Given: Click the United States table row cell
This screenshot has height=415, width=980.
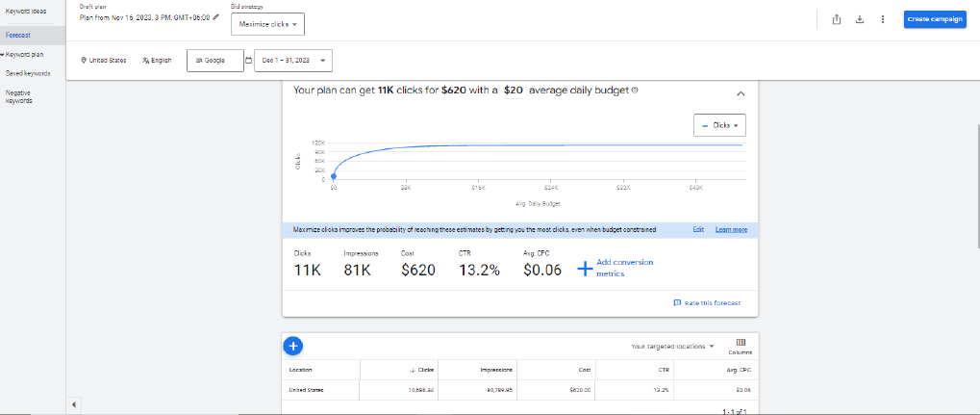Looking at the screenshot, I should pos(306,390).
